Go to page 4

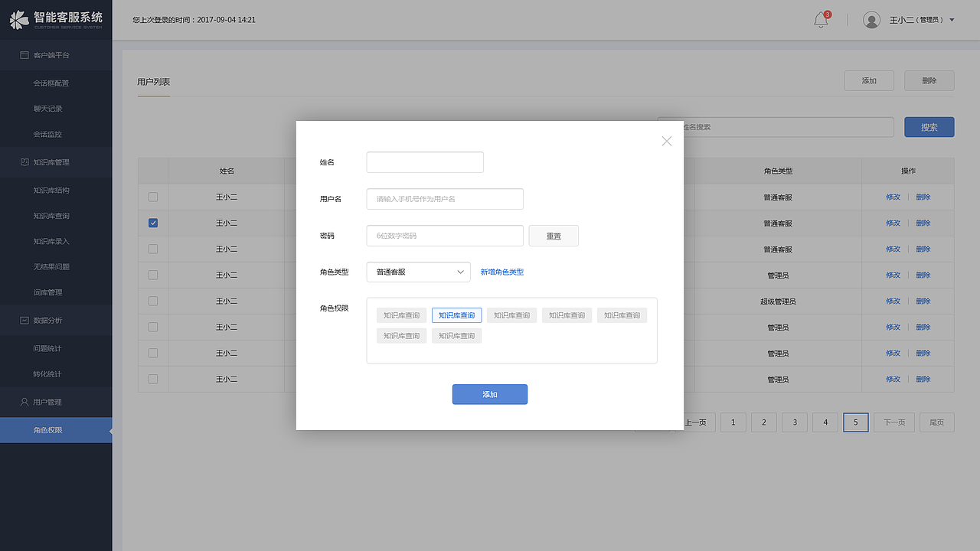(825, 422)
